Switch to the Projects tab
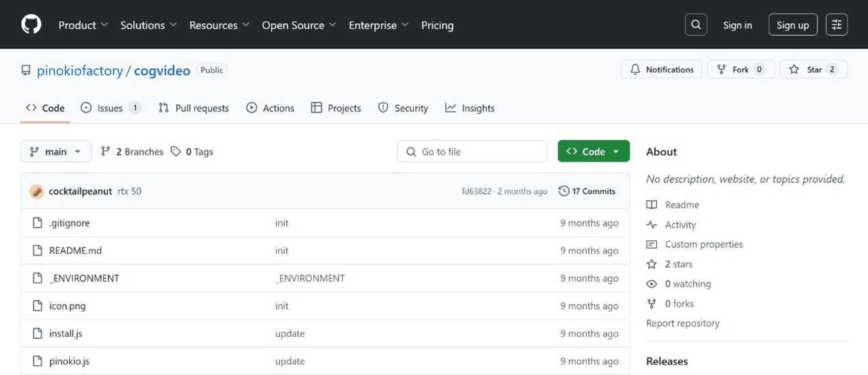The width and height of the screenshot is (868, 375). coord(336,108)
